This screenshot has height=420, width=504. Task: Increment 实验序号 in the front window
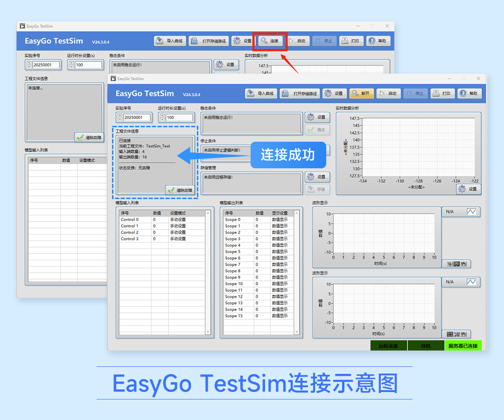(x=120, y=116)
